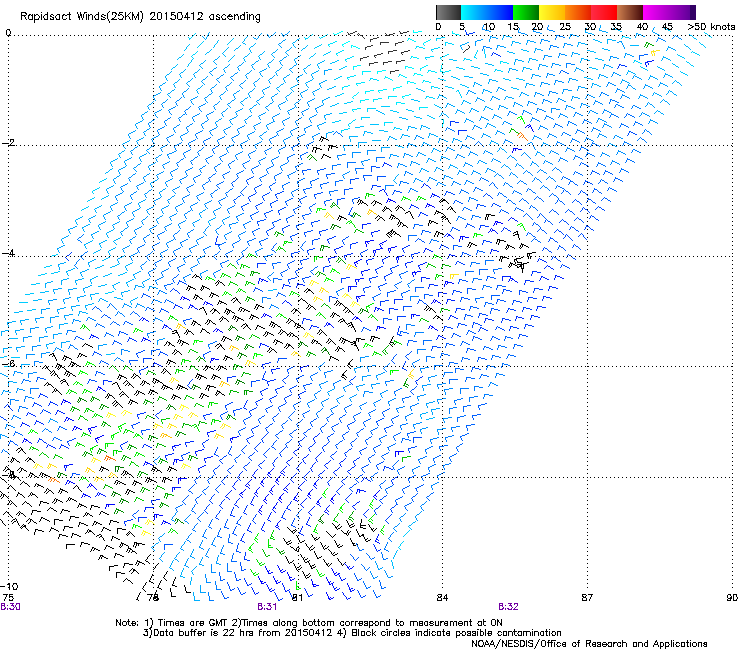Click the 'Times are GMT' note line
740x650 pixels.
coord(309,623)
